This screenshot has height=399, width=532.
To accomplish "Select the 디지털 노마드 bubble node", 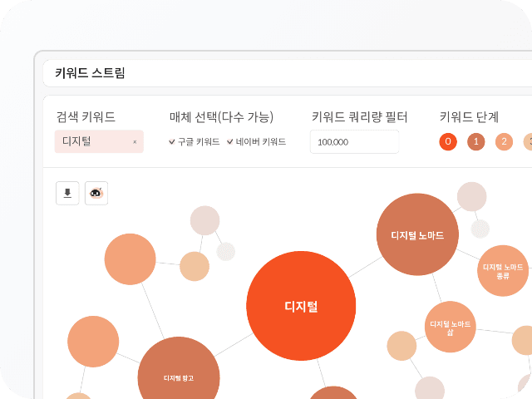I will [x=417, y=234].
